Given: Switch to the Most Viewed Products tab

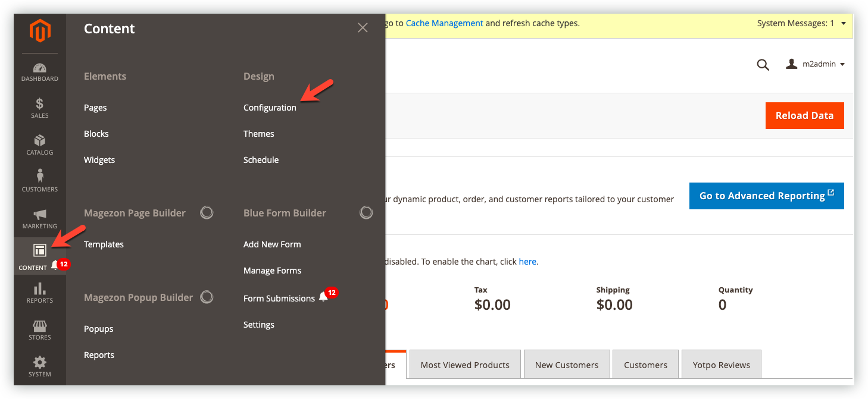Looking at the screenshot, I should coord(465,364).
